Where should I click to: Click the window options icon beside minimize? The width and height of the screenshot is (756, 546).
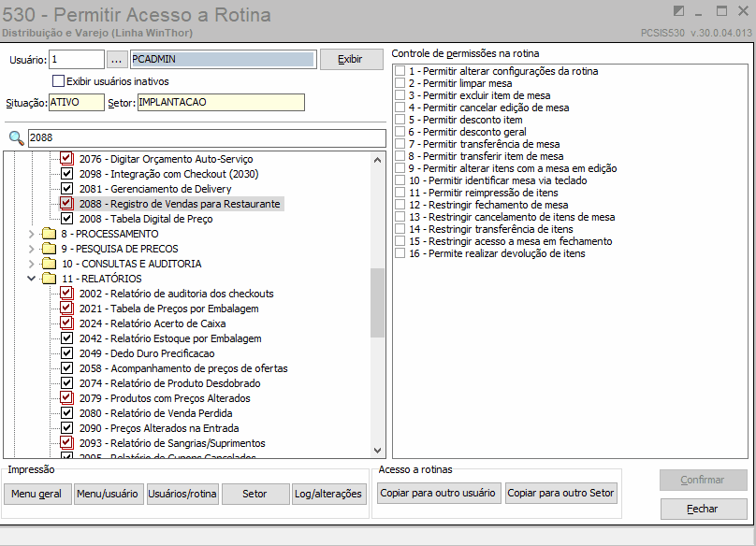(x=678, y=11)
